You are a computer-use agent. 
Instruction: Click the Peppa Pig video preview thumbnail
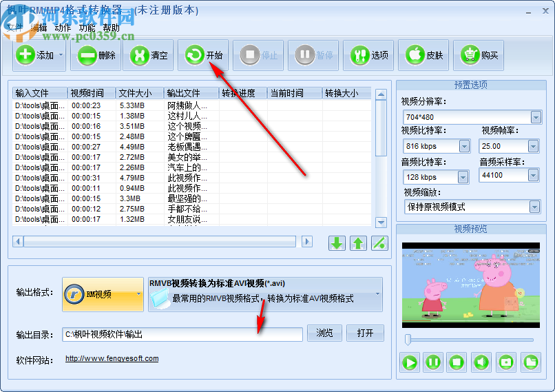tap(471, 285)
